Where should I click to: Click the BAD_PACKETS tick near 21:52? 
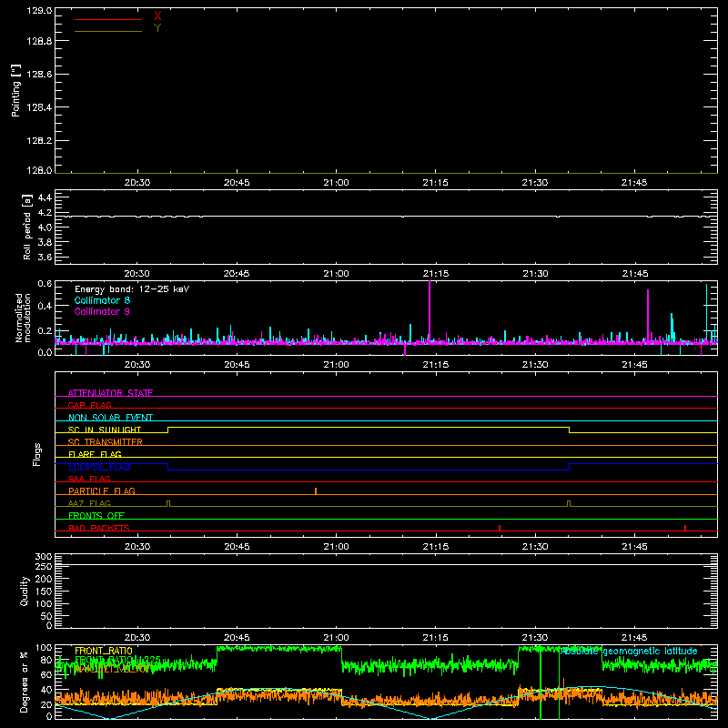[685, 528]
